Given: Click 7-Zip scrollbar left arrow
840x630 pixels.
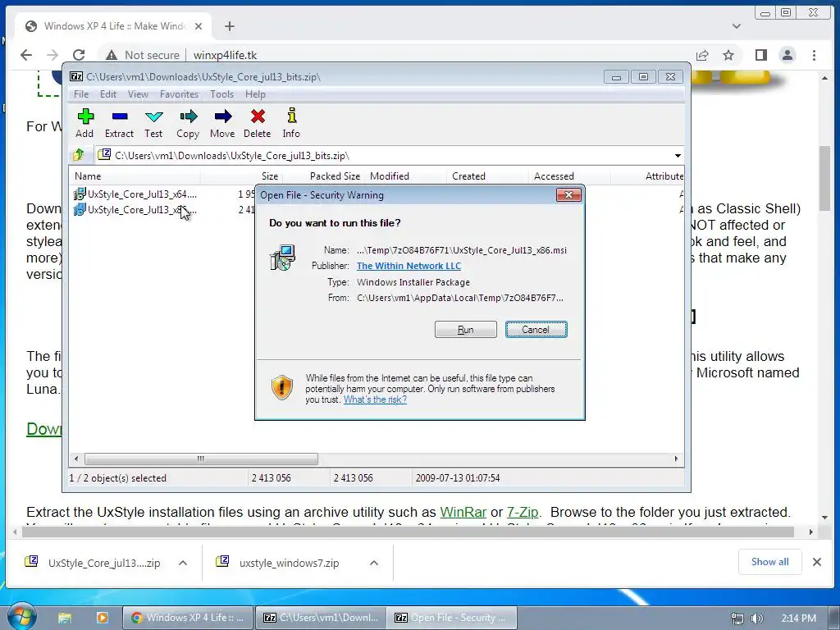Looking at the screenshot, I should pos(76,459).
